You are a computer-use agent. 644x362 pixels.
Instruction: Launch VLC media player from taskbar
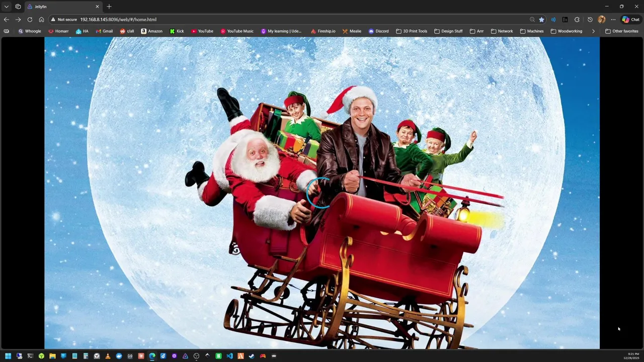click(108, 356)
